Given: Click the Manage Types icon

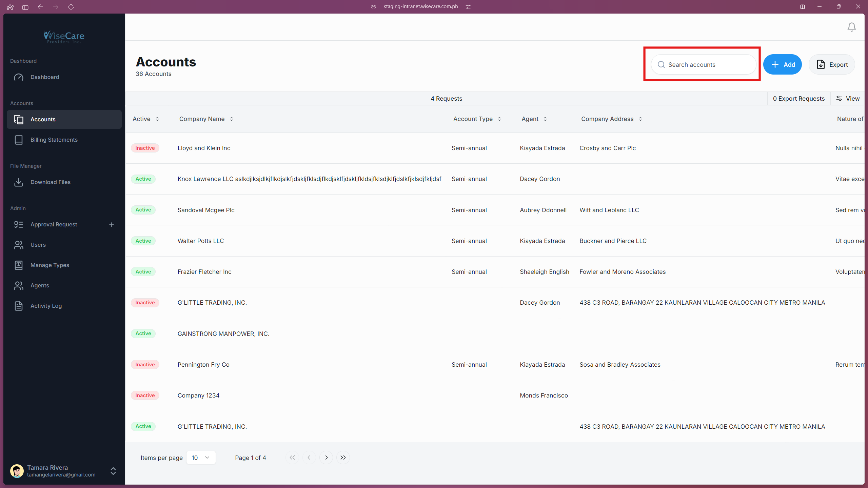Looking at the screenshot, I should coord(19,265).
